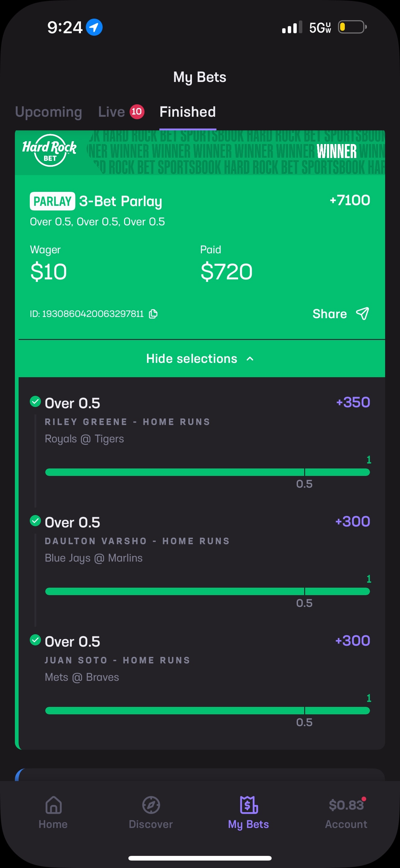
Task: Tap the copy bet ID icon
Action: [x=153, y=314]
